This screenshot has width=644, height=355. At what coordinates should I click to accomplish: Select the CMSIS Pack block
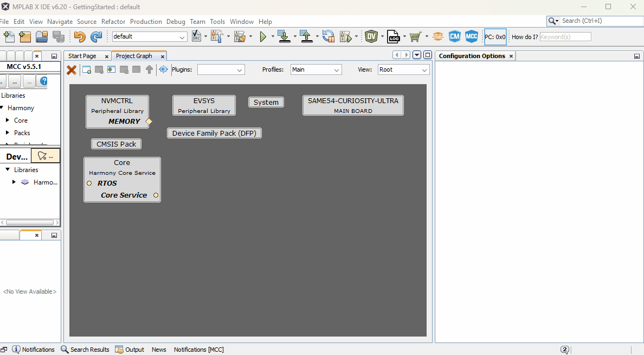tap(116, 144)
